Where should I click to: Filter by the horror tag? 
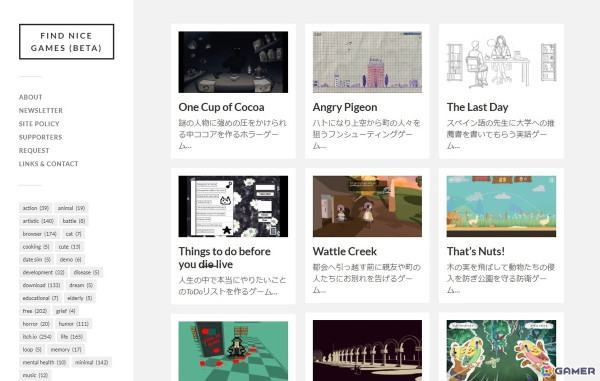pyautogui.click(x=36, y=324)
